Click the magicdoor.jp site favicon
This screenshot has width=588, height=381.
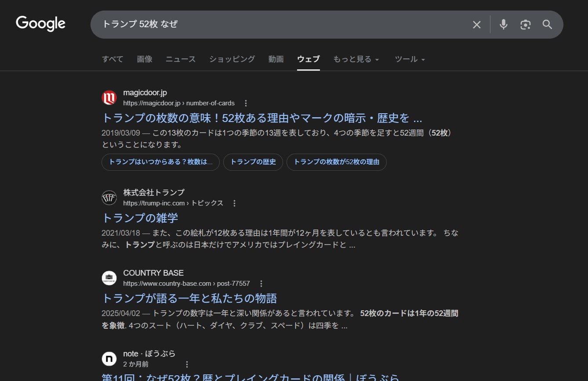[x=109, y=97]
